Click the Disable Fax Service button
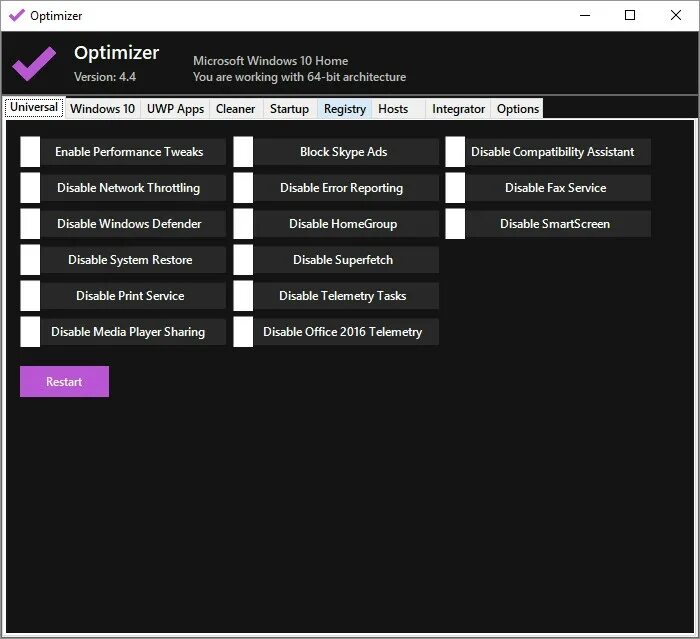This screenshot has width=700, height=639. click(558, 188)
